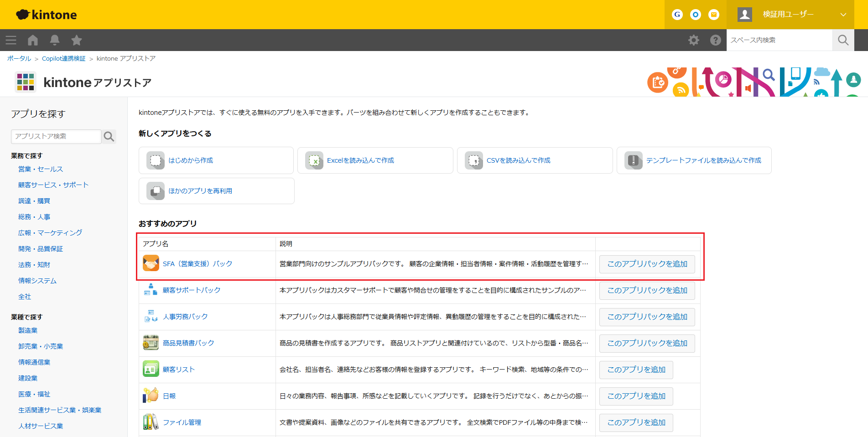Open 商品見積書パック name link

click(188, 343)
